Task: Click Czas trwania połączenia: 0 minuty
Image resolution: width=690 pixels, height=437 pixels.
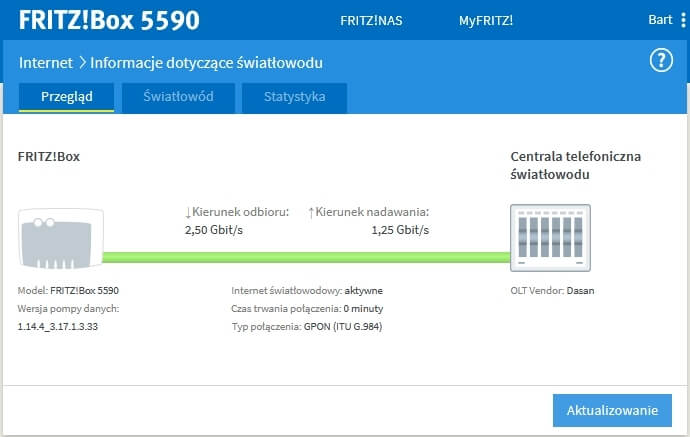Action: pos(307,308)
